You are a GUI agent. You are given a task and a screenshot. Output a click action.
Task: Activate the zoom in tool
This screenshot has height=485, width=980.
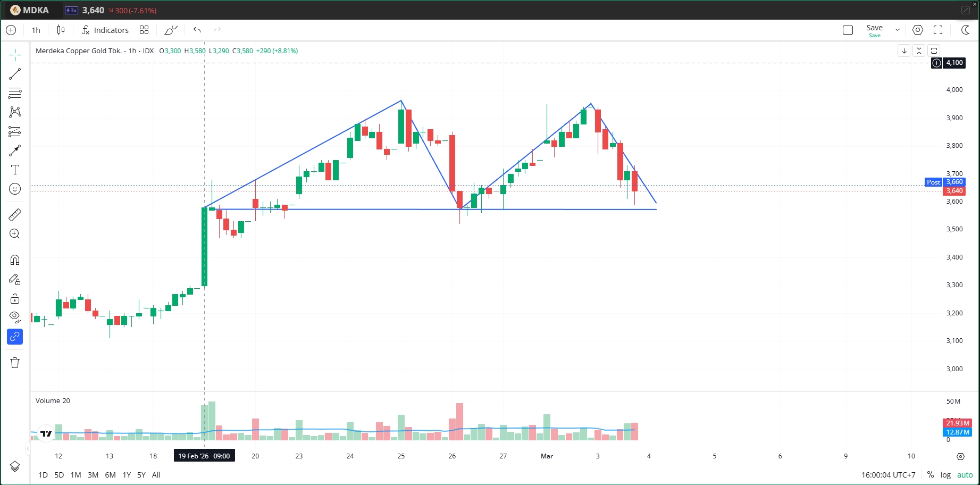[x=15, y=234]
